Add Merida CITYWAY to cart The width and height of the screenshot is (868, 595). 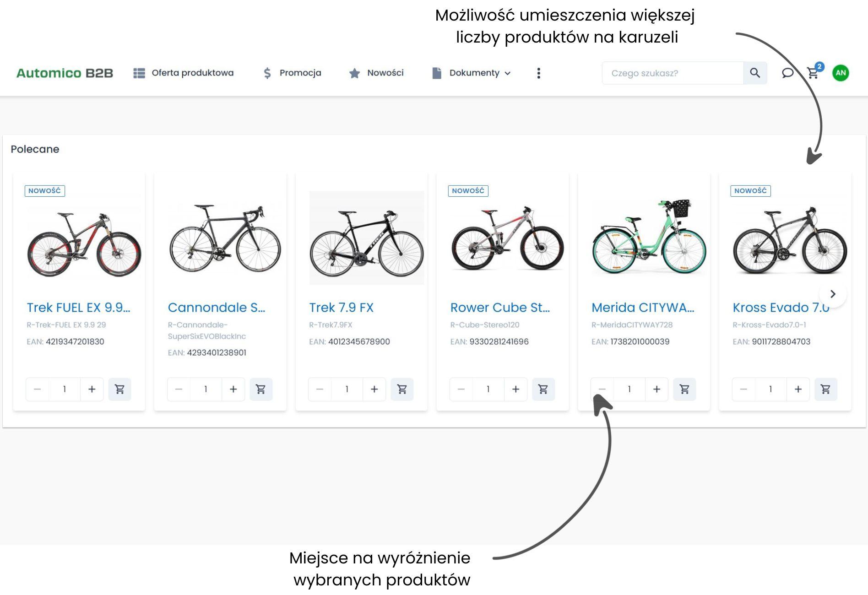tap(684, 389)
